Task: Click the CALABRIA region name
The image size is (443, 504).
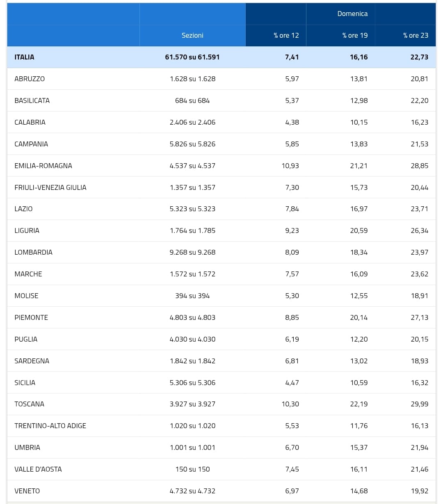Action: coord(30,122)
